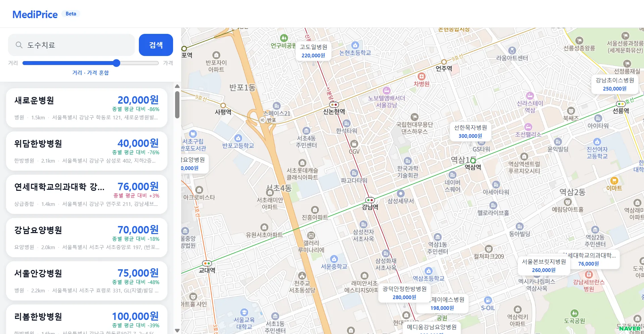Viewport: 644px width, 334px height.
Task: Click the 선릉역 subway station icon
Action: (x=621, y=104)
